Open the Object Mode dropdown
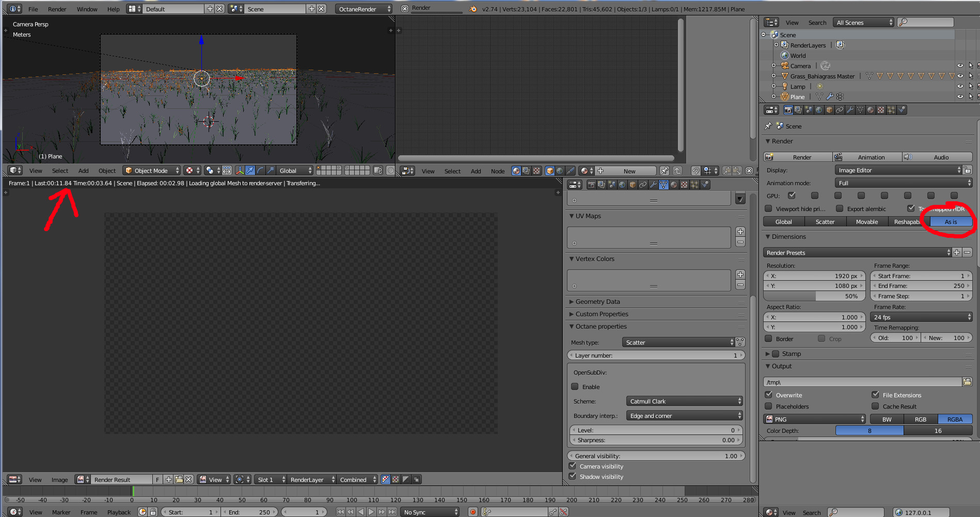Image resolution: width=980 pixels, height=517 pixels. tap(152, 170)
